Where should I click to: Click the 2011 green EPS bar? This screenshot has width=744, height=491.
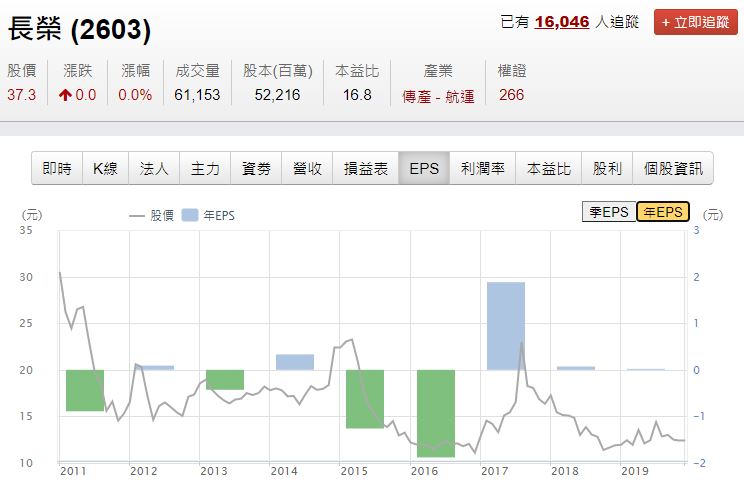[85, 390]
